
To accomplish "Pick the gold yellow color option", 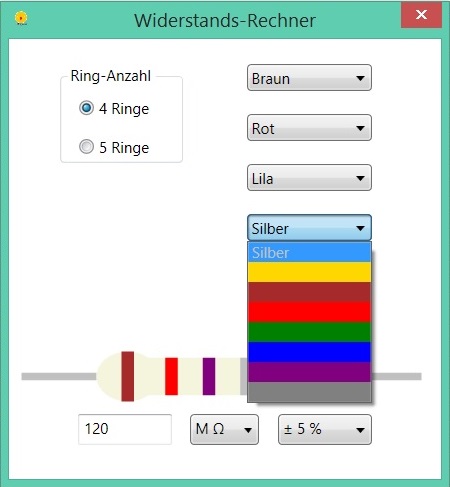I will (x=309, y=272).
